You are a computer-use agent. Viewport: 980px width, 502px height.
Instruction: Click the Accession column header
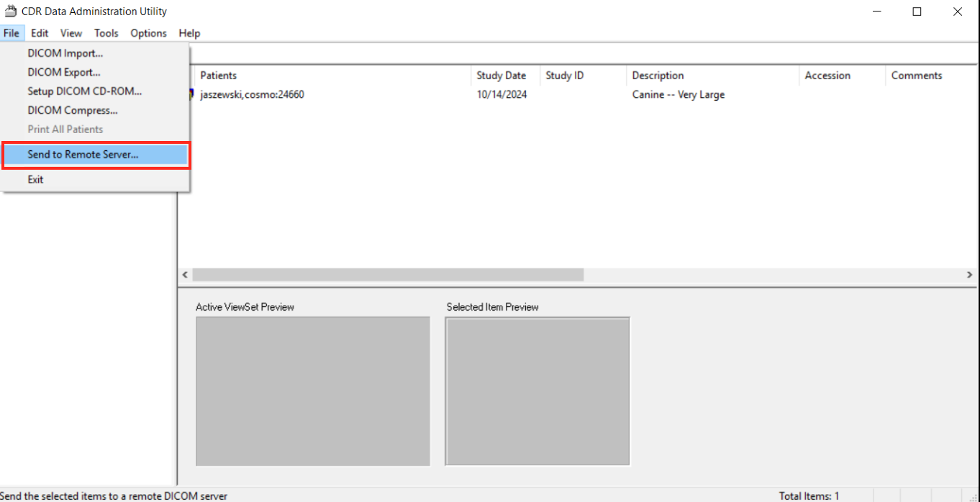pos(827,76)
